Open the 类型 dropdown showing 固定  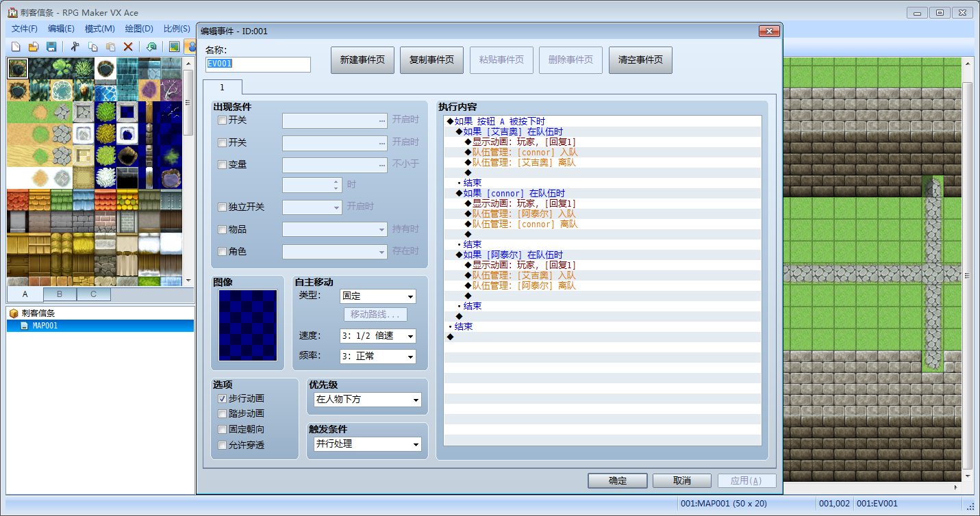378,296
